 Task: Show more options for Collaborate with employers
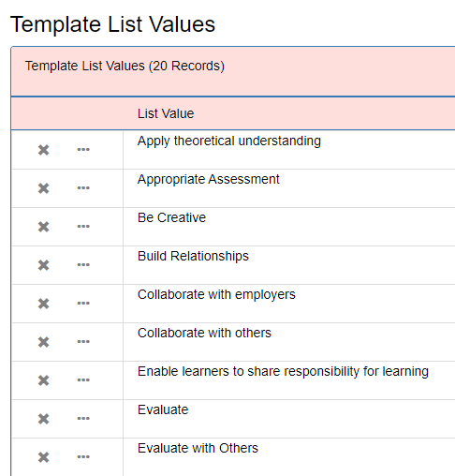click(x=83, y=304)
